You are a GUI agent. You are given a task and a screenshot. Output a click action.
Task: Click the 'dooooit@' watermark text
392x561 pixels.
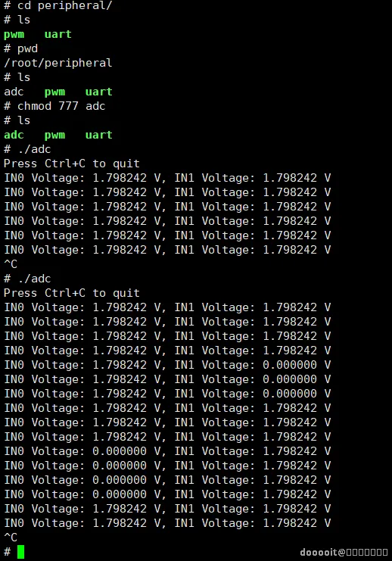point(322,553)
